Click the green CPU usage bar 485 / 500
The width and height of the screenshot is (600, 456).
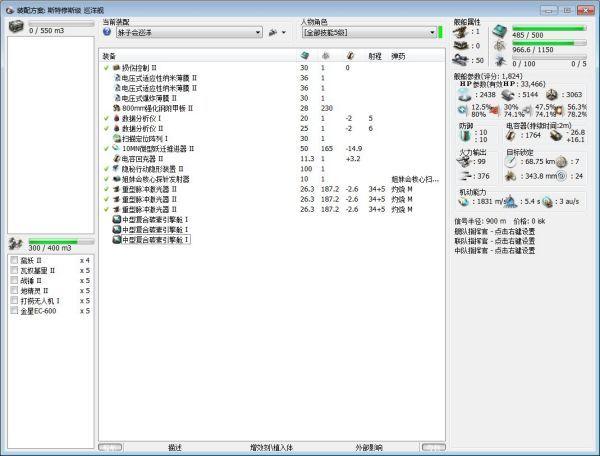coord(549,26)
